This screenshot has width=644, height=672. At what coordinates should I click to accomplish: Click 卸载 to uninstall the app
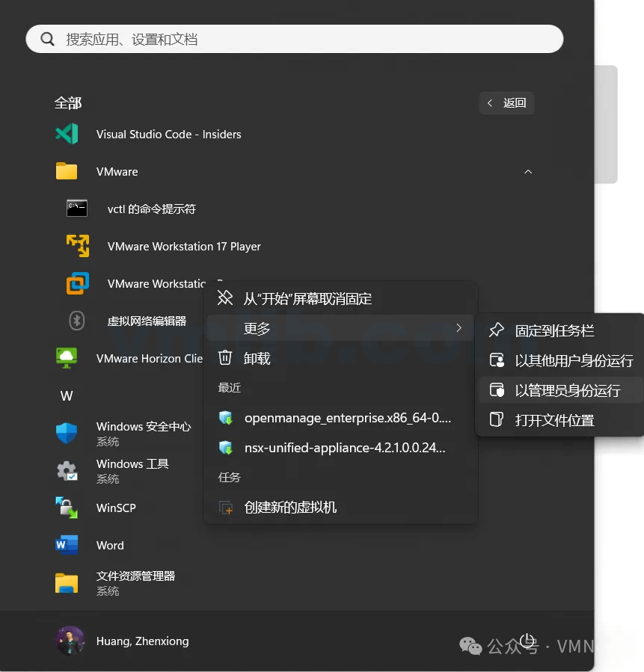(x=257, y=358)
